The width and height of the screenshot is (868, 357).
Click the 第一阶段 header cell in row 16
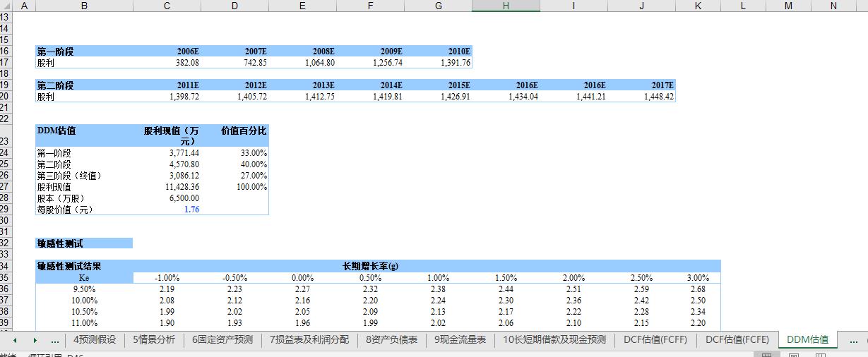[x=84, y=51]
